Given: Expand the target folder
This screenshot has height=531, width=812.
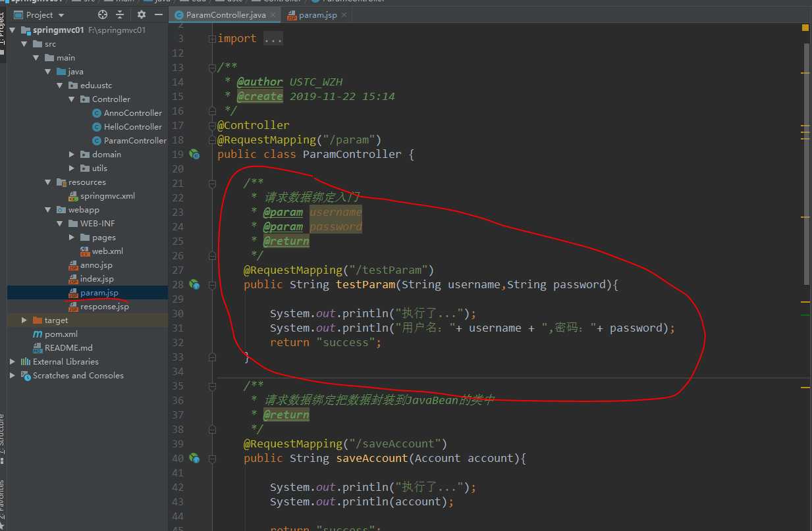Looking at the screenshot, I should (24, 320).
